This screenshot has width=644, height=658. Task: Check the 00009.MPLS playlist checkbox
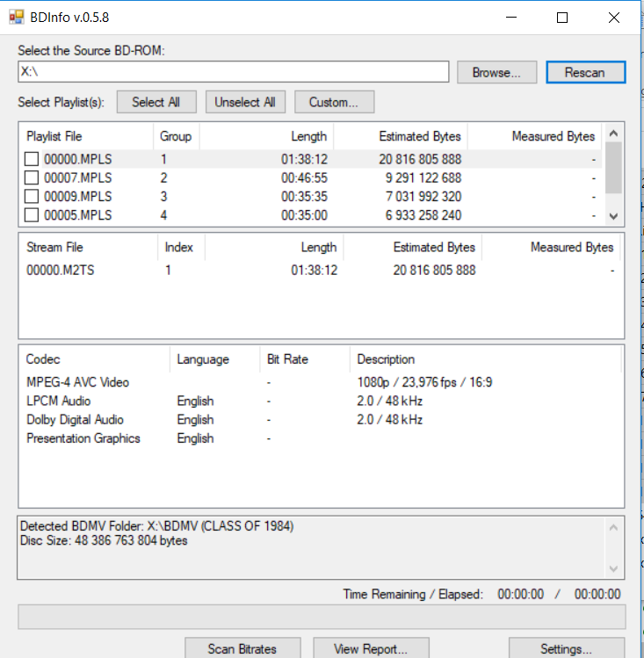(x=32, y=197)
